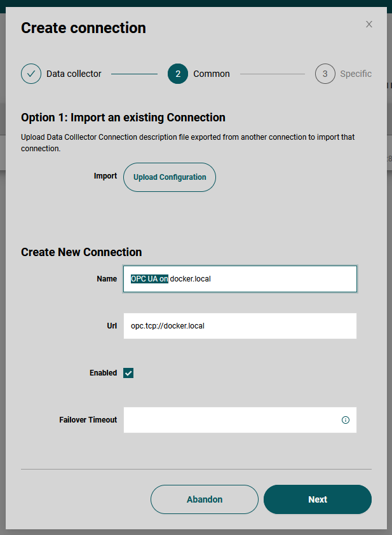Screen dimensions: 392x535
Task: Show Failover Timeout info icon details
Action: click(x=346, y=420)
